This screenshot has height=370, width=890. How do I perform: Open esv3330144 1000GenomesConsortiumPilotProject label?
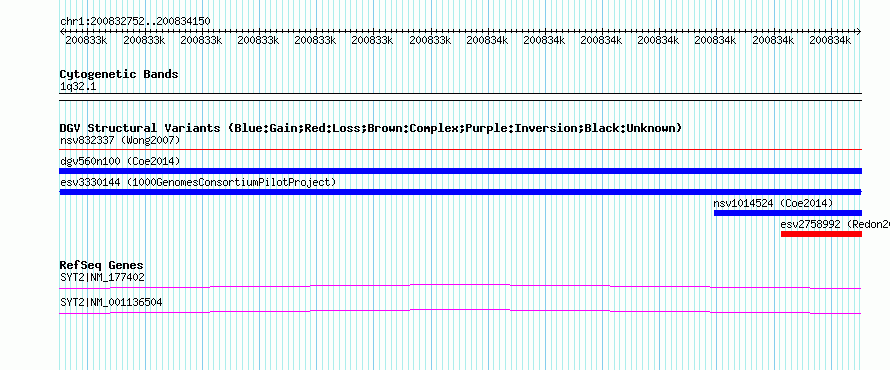point(198,182)
